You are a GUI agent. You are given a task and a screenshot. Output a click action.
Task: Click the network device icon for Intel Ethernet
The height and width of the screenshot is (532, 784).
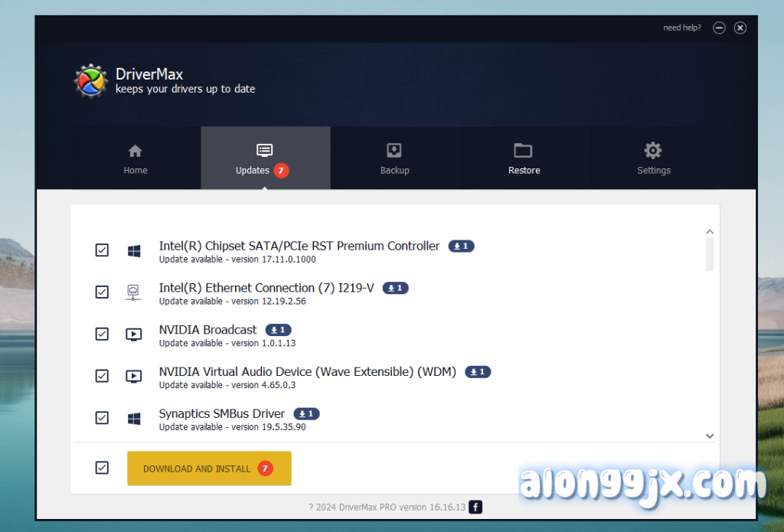[133, 292]
